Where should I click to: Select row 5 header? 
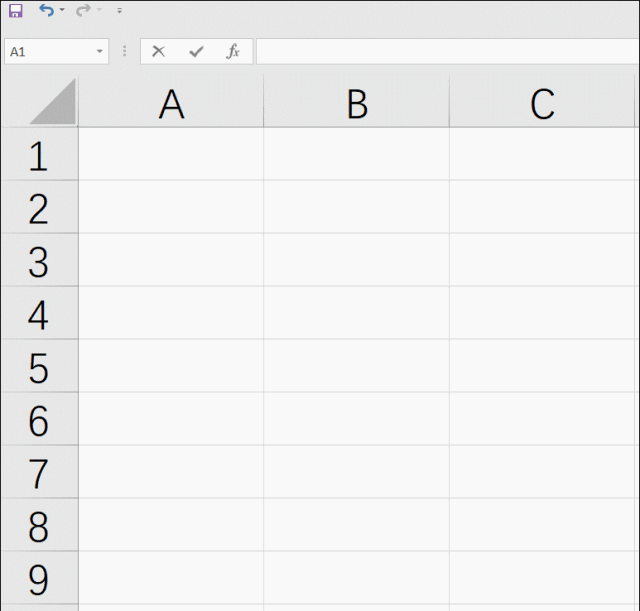38,368
